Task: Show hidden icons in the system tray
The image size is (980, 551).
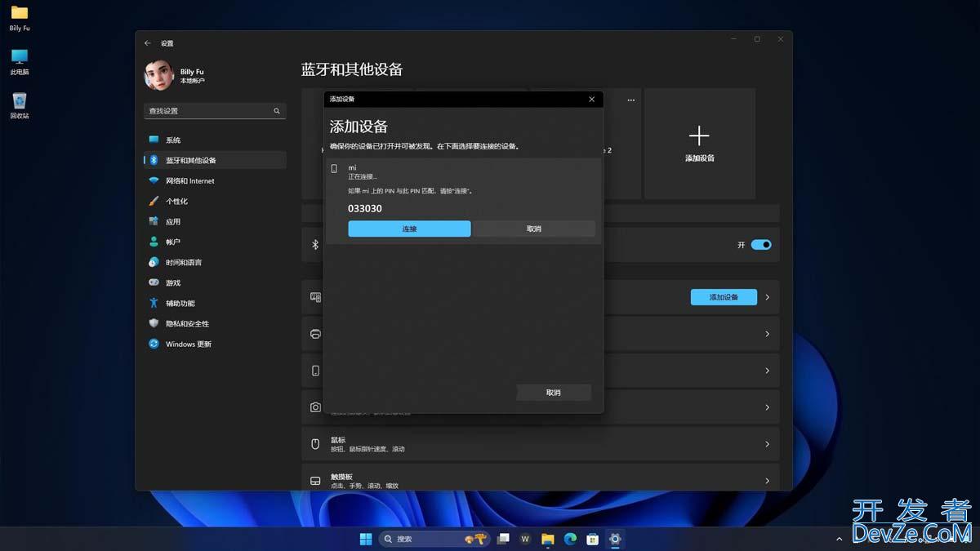Action: pos(839,539)
